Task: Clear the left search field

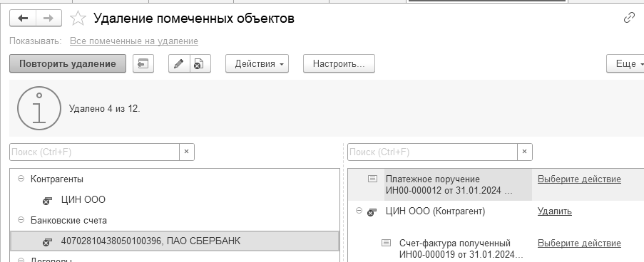Action: tap(186, 152)
